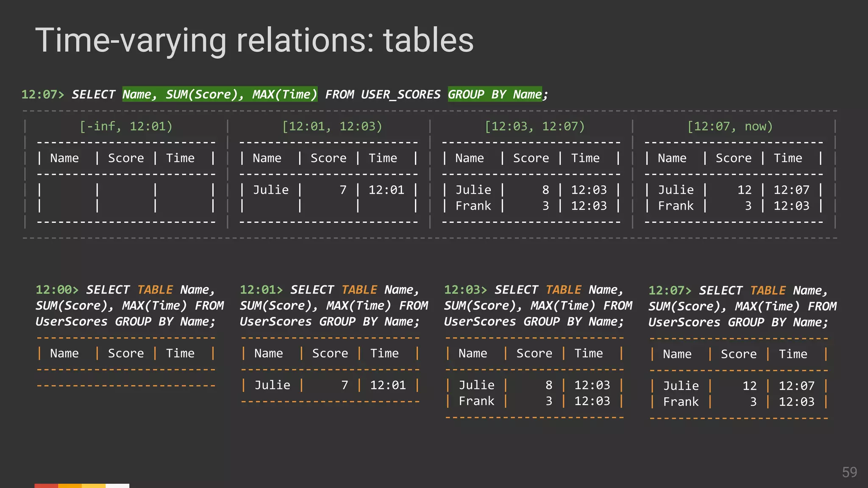Click the orange 'TABLE' keyword in the 12:00 query
Image resolution: width=868 pixels, height=488 pixels.
tap(155, 290)
